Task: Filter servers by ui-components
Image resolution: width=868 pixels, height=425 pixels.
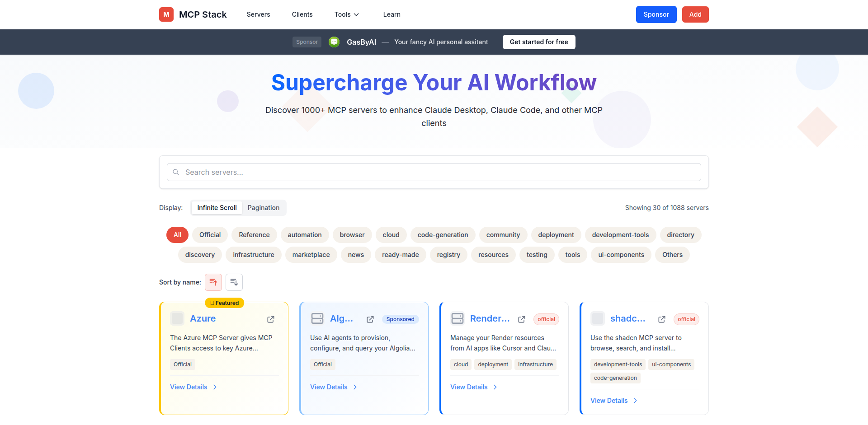Action: pos(621,255)
